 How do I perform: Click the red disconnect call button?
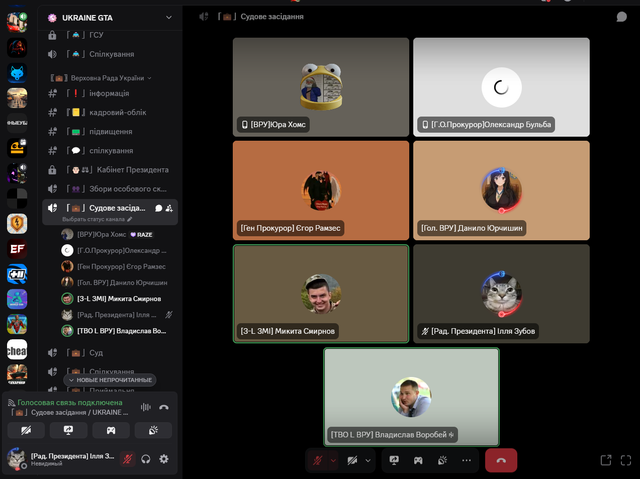point(501,460)
